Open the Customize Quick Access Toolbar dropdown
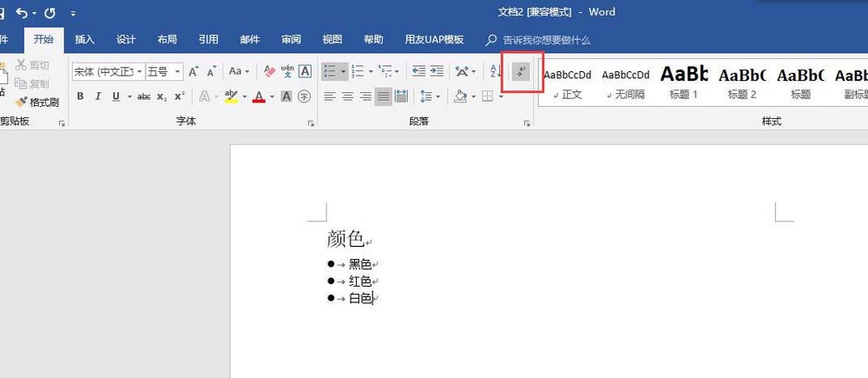 click(74, 13)
